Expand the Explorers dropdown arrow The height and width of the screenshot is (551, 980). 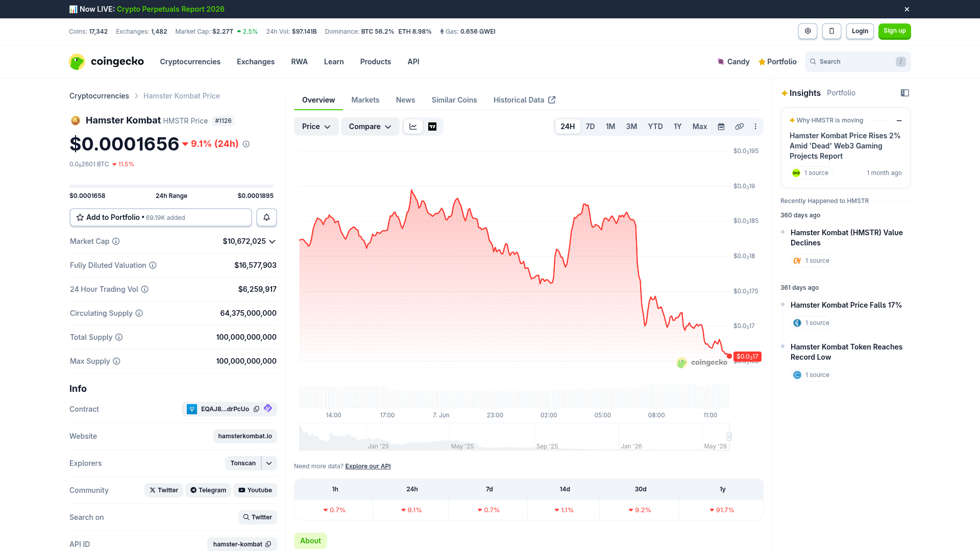(x=269, y=463)
